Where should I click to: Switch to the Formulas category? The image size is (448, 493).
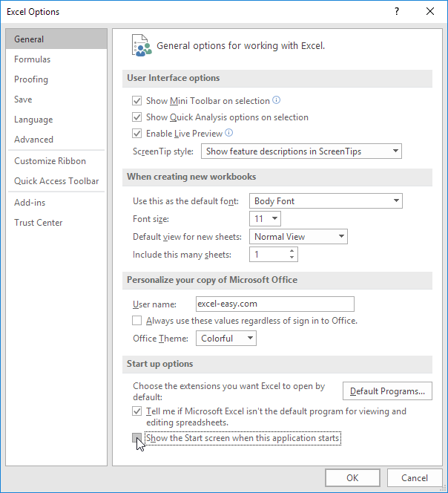pos(56,59)
